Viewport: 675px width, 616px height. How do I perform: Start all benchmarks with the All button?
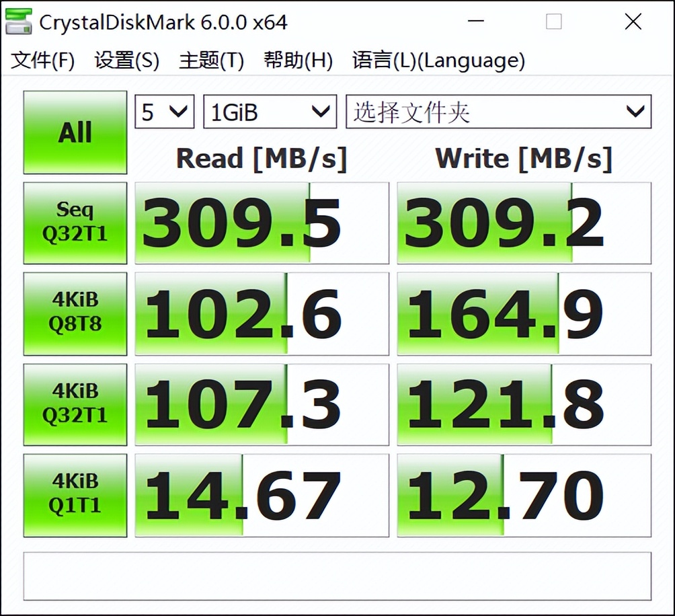point(74,132)
